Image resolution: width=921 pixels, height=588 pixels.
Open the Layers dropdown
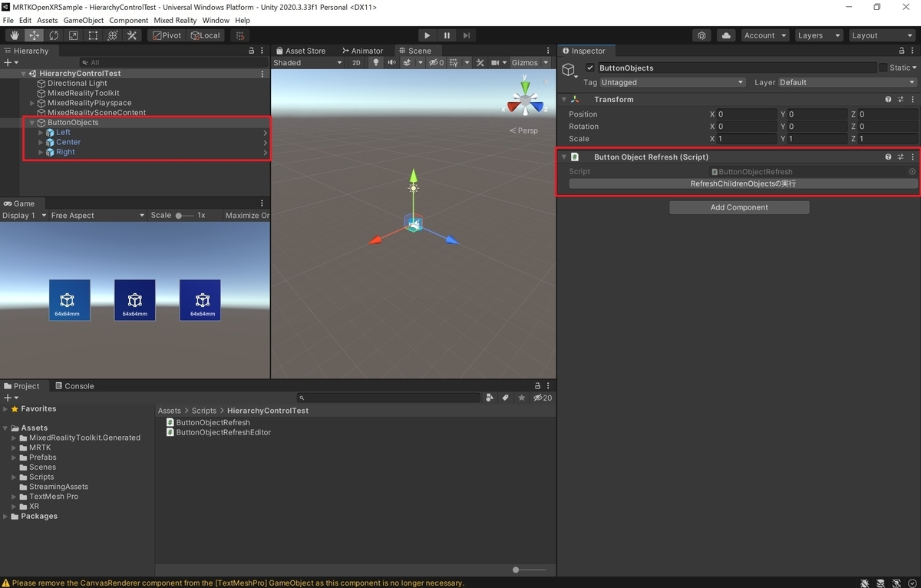(x=817, y=35)
